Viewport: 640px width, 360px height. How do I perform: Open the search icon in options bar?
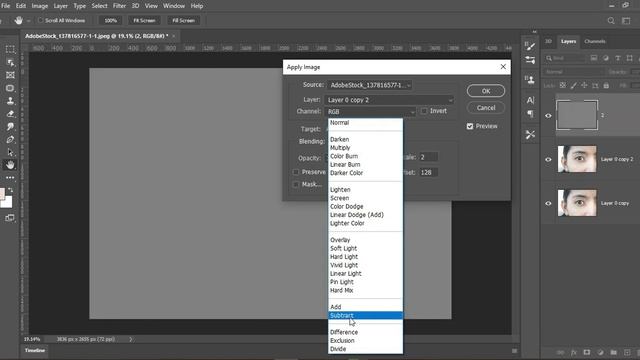[x=611, y=20]
